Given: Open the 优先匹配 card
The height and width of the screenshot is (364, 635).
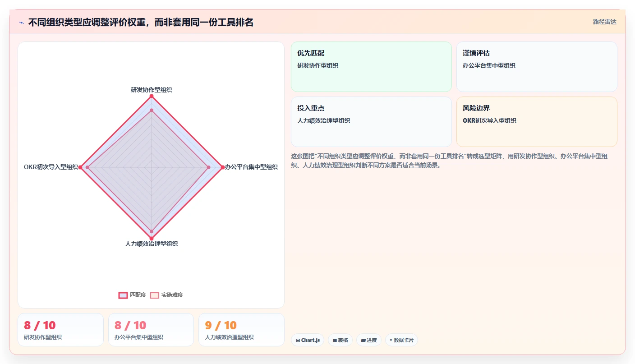Looking at the screenshot, I should click(x=371, y=67).
